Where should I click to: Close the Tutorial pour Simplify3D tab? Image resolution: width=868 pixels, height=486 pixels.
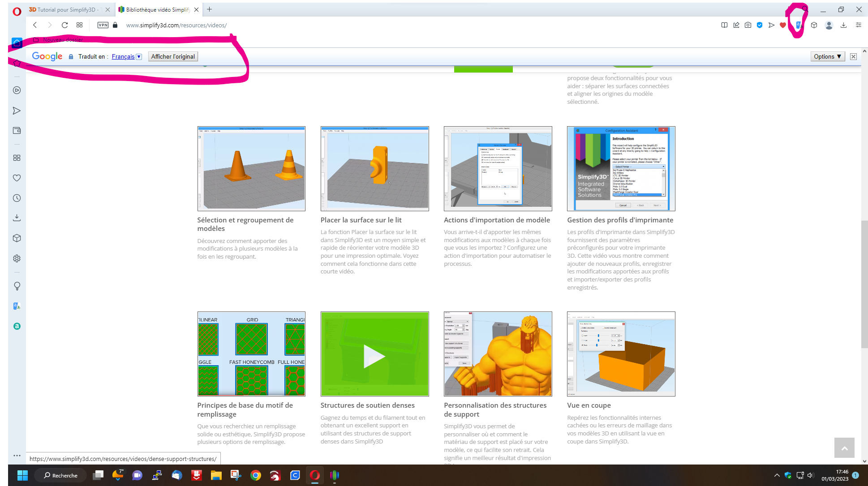[x=107, y=9]
